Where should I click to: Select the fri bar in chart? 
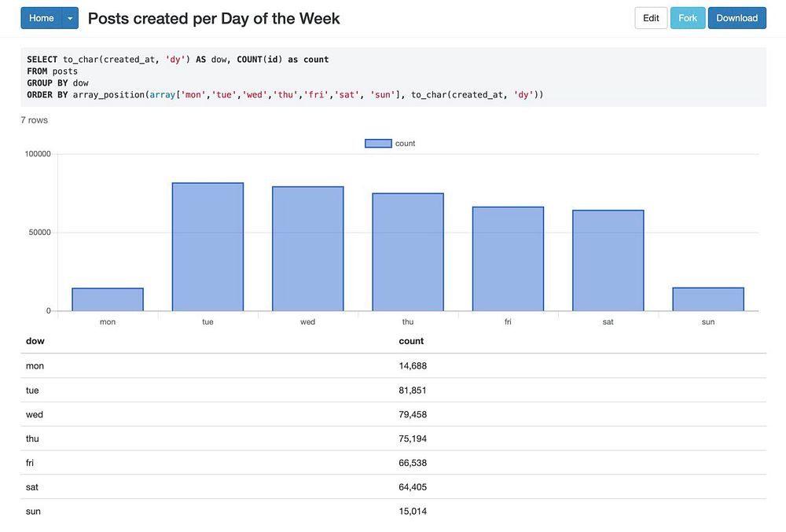[508, 259]
